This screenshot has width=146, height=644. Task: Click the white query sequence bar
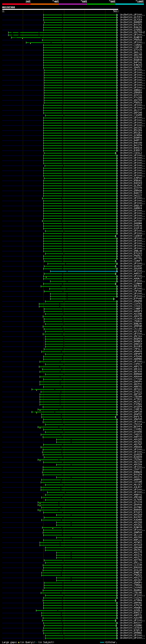point(60,9)
